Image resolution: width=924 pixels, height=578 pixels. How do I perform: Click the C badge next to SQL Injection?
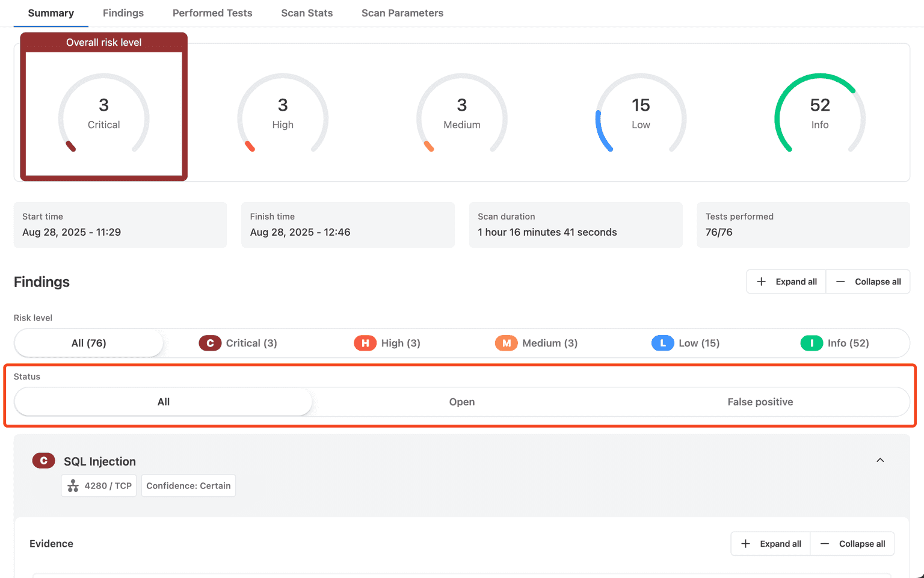43,461
